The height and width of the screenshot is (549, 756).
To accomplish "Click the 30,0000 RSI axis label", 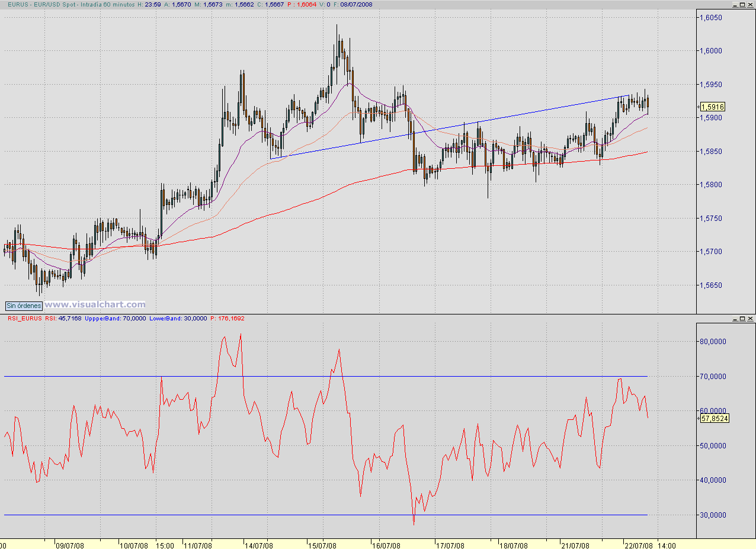I will (713, 515).
